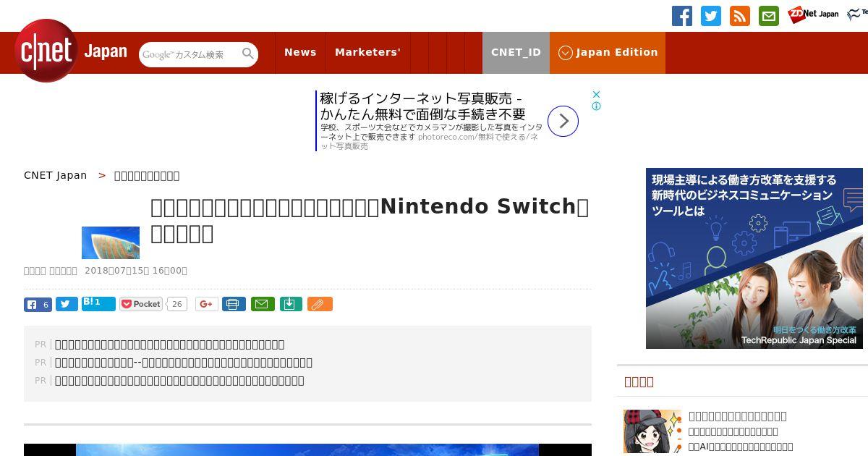Click the main article image at page bottom

(x=307, y=449)
